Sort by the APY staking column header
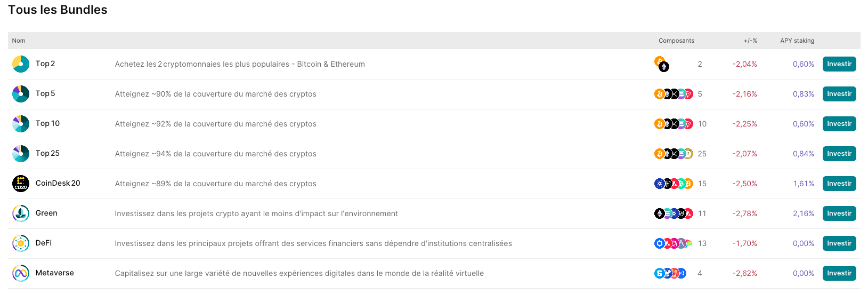 pos(797,41)
